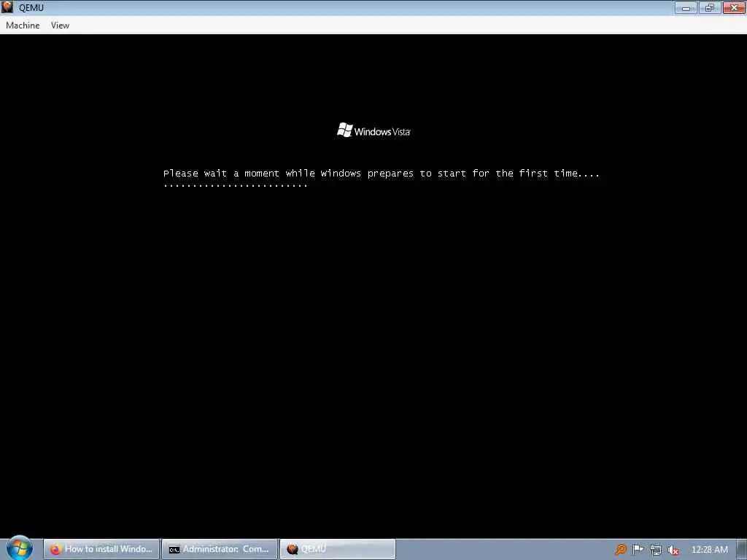Open the Machine menu

click(23, 26)
